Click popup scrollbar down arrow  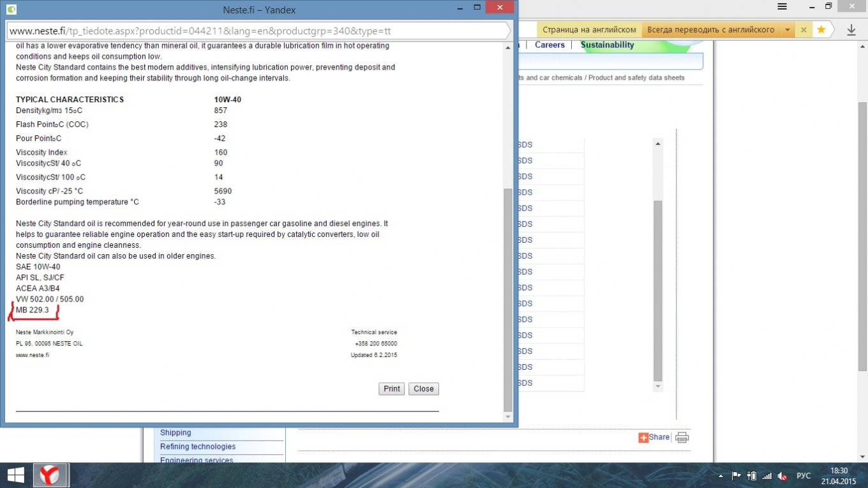(508, 417)
